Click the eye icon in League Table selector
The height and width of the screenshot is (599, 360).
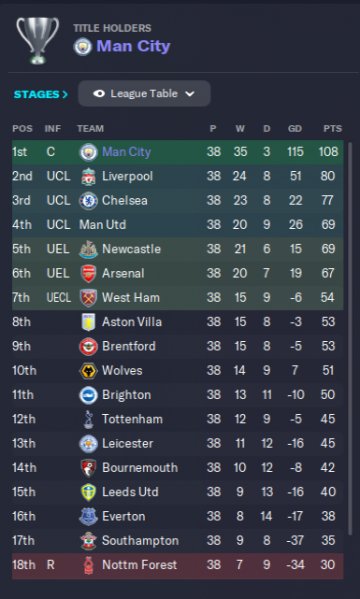pyautogui.click(x=99, y=94)
